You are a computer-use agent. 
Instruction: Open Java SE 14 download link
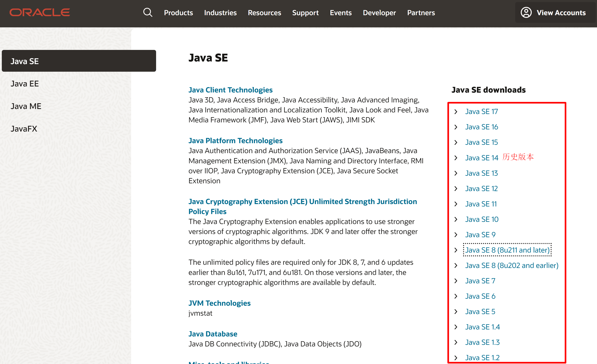pyautogui.click(x=482, y=158)
